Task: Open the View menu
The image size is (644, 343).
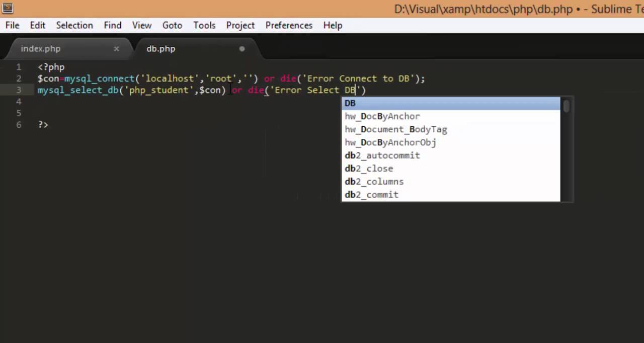Action: [x=142, y=25]
